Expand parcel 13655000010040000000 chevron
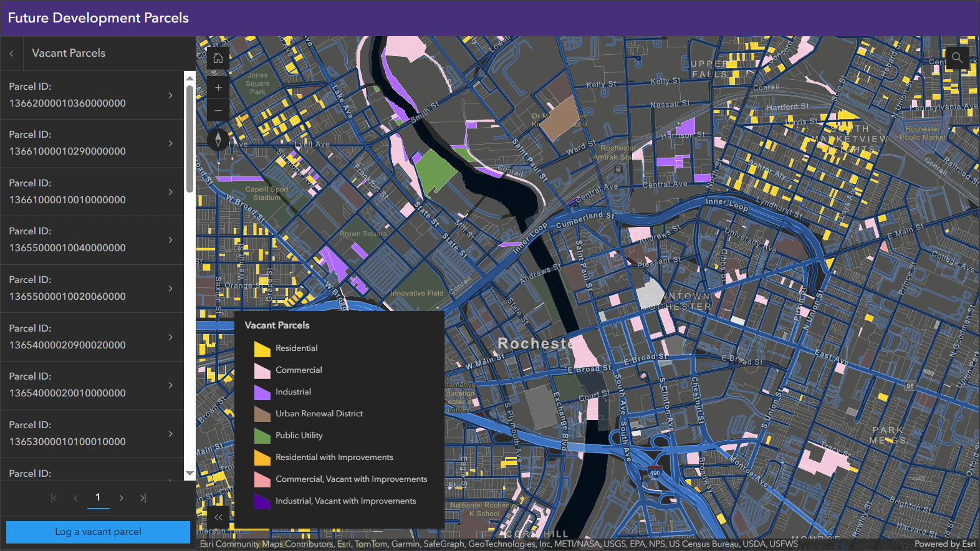The width and height of the screenshot is (980, 551). (x=170, y=240)
